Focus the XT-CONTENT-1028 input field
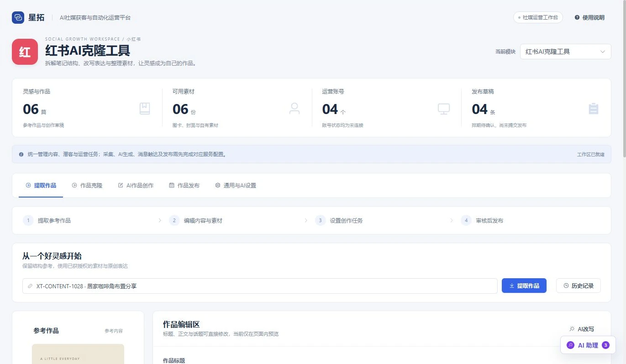626x364 pixels. click(x=260, y=286)
